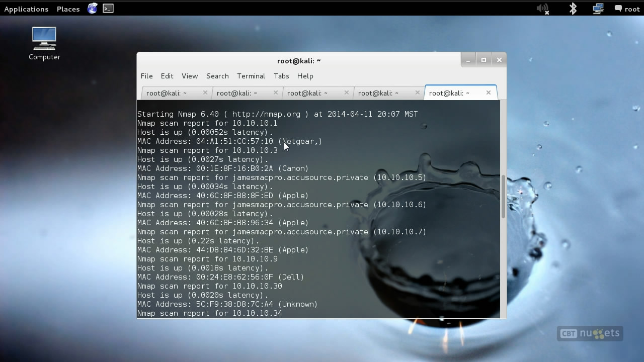Open the terminal View menu
Screen dimensions: 644x362
(x=190, y=76)
